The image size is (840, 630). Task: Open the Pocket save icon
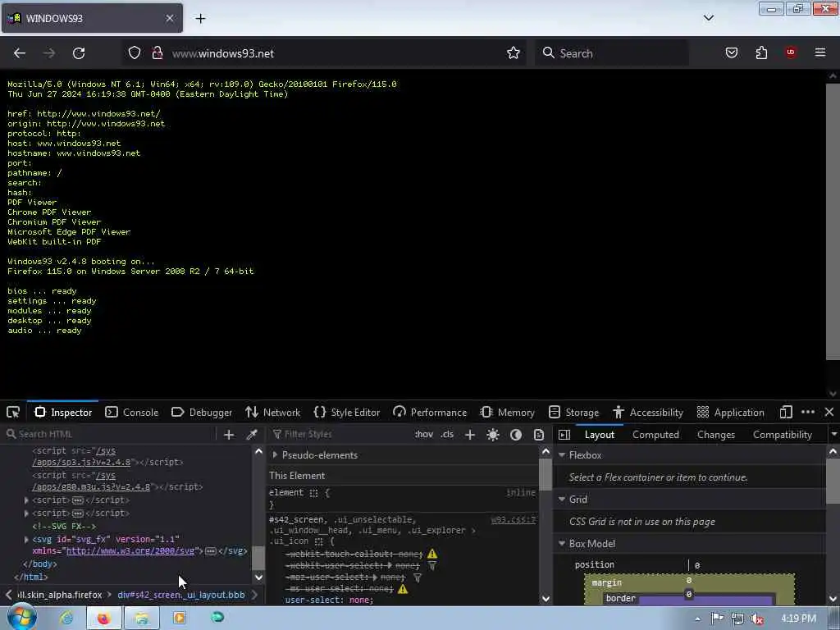coord(731,53)
